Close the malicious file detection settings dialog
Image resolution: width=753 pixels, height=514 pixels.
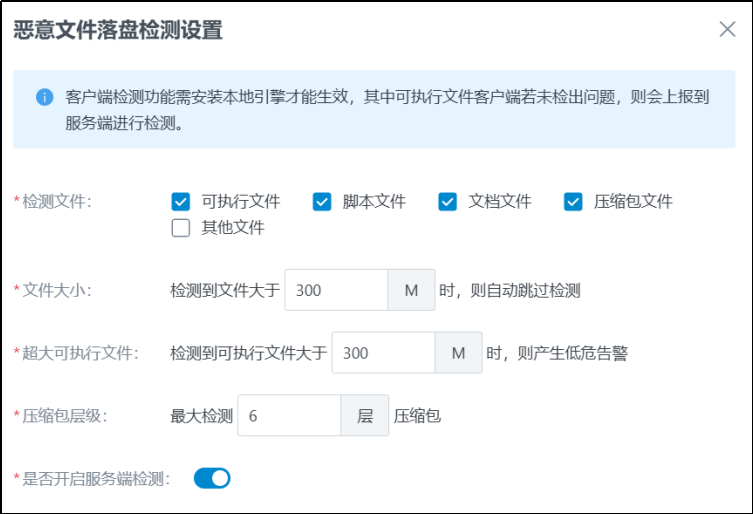tap(727, 29)
